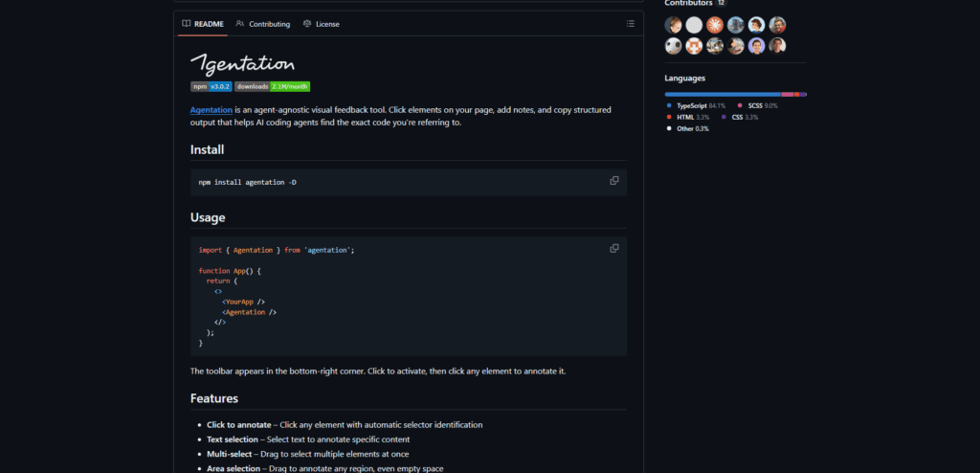Click the downloads 2.1M/month badge
The image size is (980, 473).
pyautogui.click(x=273, y=86)
